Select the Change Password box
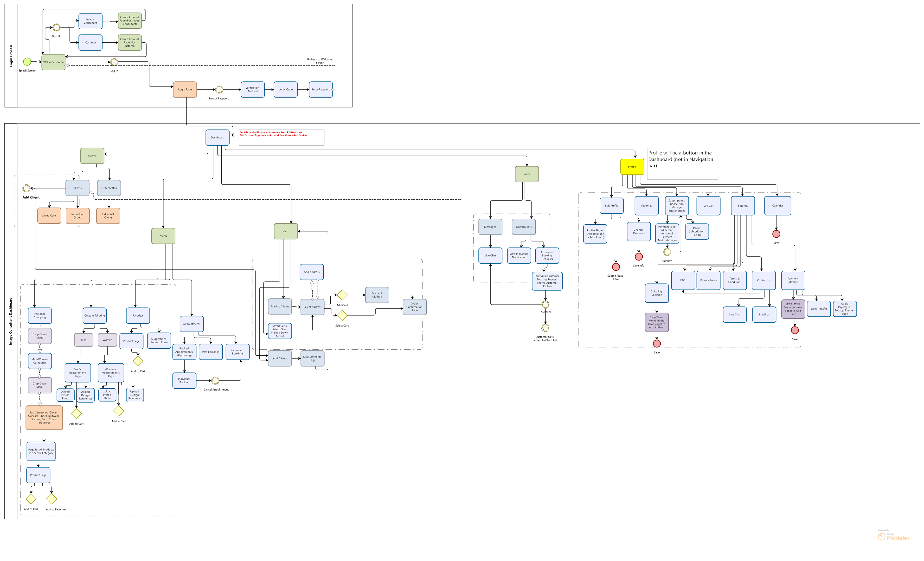The image size is (924, 561). coord(639,232)
